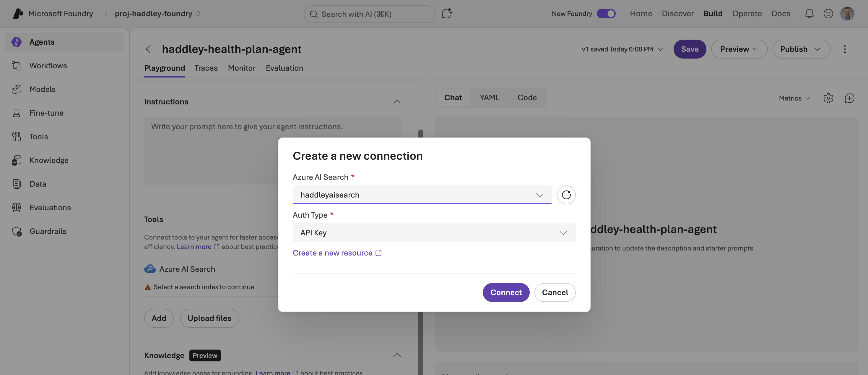This screenshot has width=868, height=375.
Task: Open the notifications bell
Action: [x=810, y=14]
